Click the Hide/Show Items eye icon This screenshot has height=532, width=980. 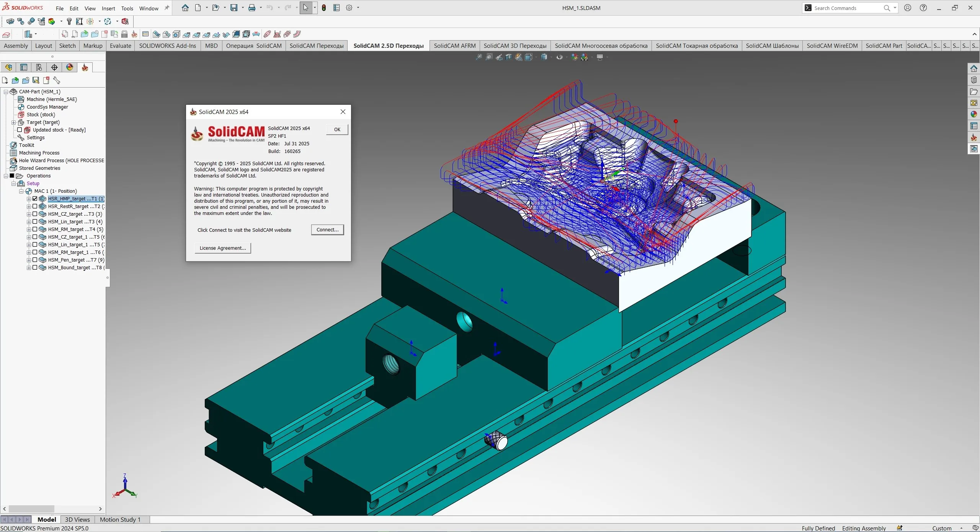pos(559,57)
